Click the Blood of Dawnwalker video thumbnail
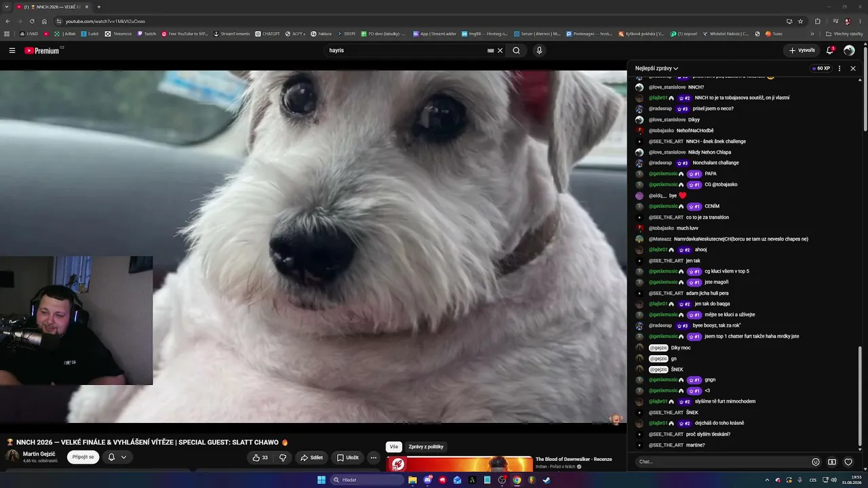868x488 pixels. pos(459,464)
